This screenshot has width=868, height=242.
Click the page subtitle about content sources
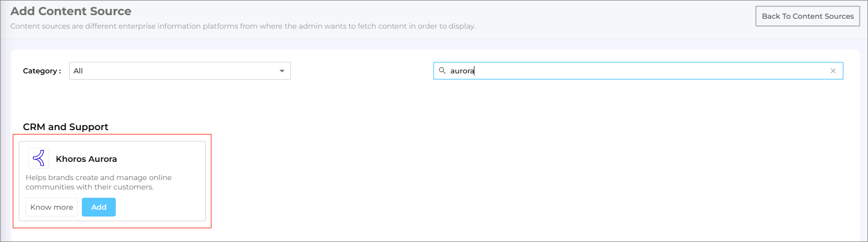[242, 26]
